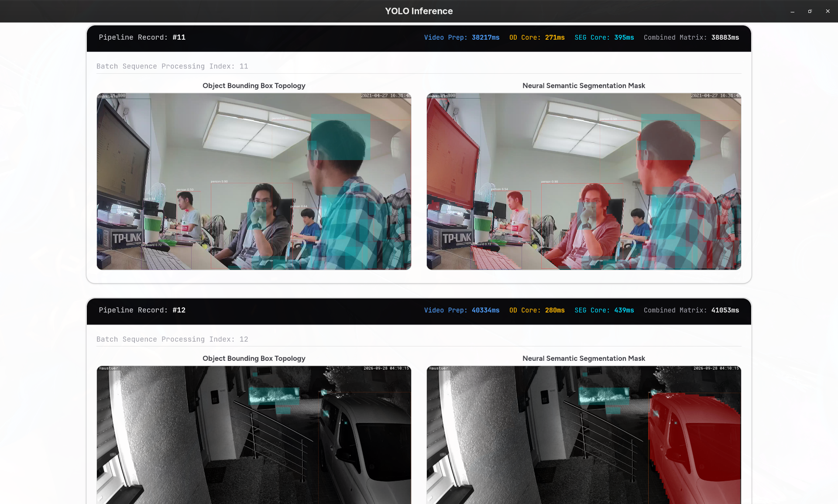Click 'OD Core: 280ms' value

537,310
